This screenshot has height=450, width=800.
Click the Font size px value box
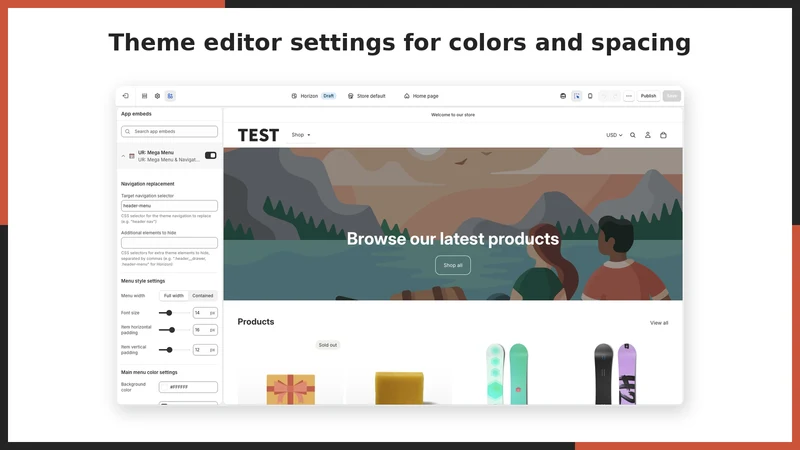coord(205,313)
